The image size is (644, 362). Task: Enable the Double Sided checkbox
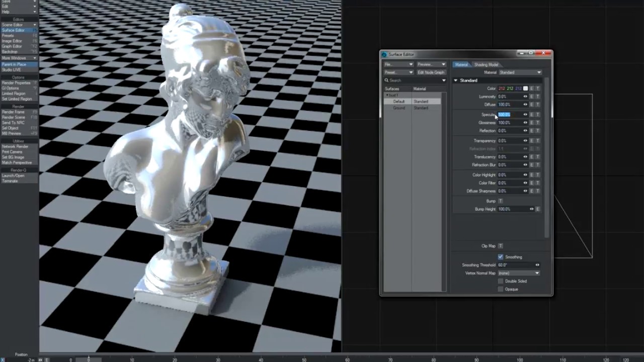(x=501, y=281)
